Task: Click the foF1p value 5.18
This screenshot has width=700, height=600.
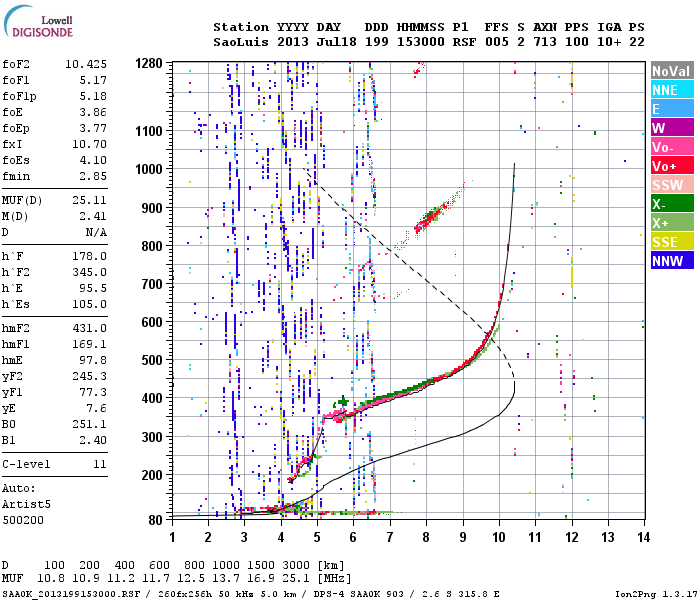Action: pyautogui.click(x=93, y=96)
